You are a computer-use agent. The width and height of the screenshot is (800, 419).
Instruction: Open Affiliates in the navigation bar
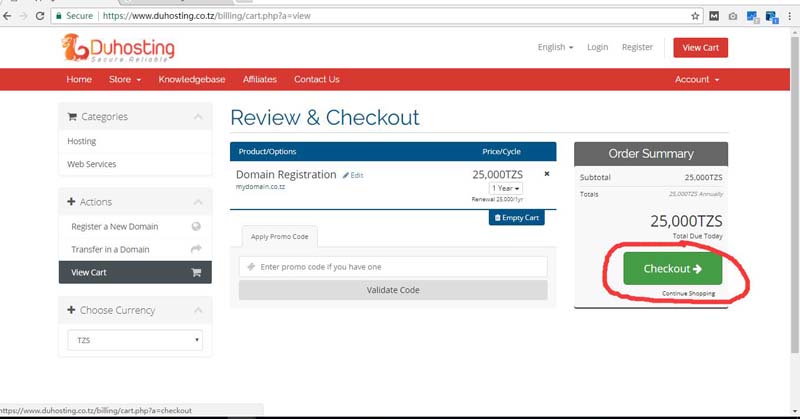pos(260,80)
